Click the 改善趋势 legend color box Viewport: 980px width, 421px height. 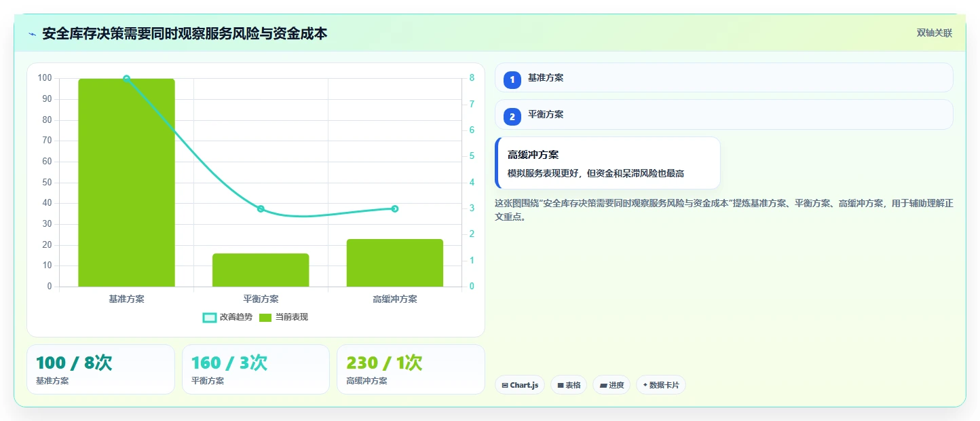(210, 318)
